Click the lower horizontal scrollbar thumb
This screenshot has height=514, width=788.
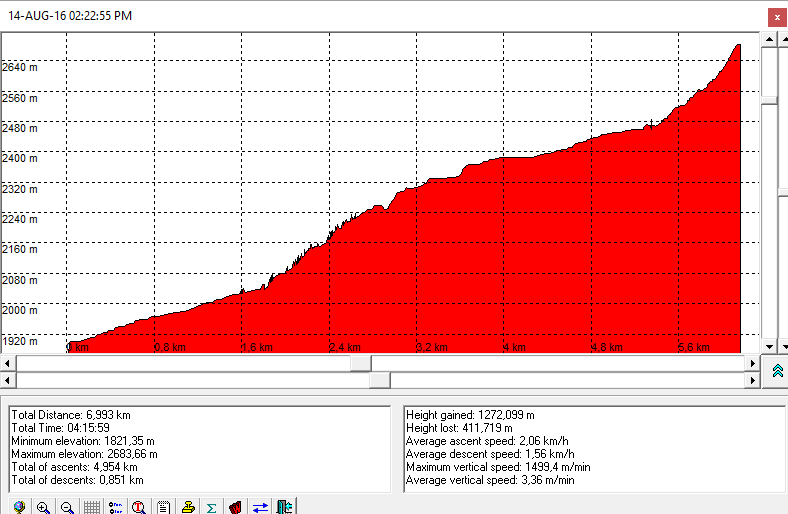coord(379,380)
